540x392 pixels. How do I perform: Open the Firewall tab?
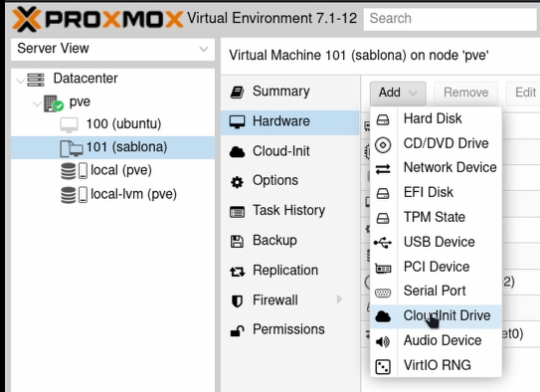290,300
